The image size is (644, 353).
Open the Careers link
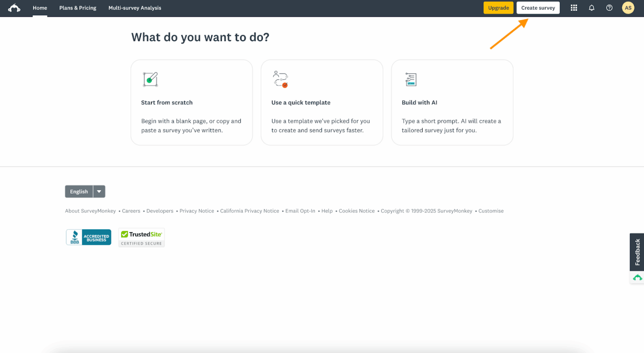coord(131,211)
